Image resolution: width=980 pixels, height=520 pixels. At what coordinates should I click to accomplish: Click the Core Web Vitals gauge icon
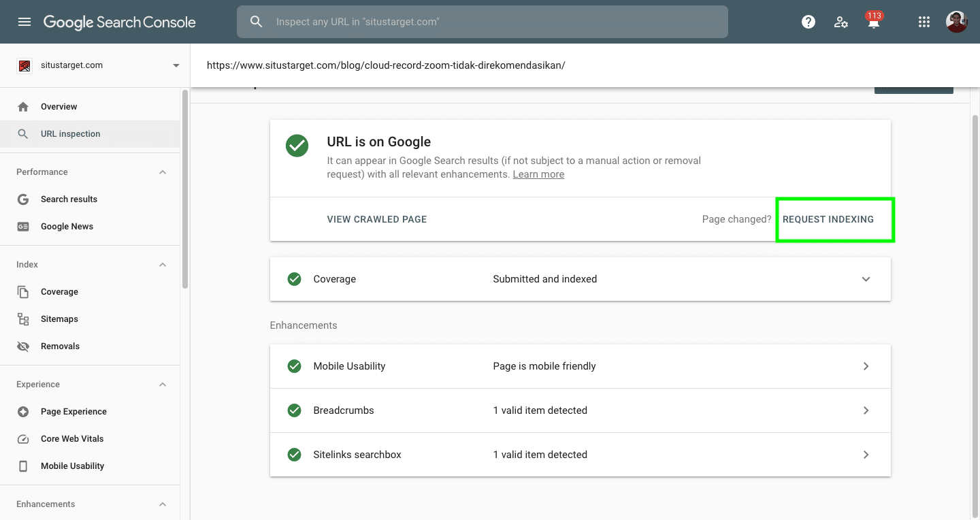23,439
